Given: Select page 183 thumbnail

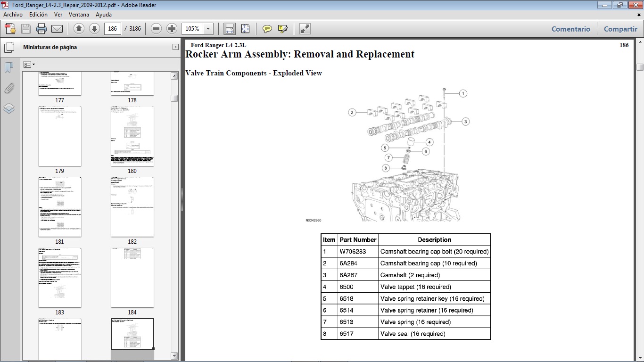Looking at the screenshot, I should [x=59, y=278].
